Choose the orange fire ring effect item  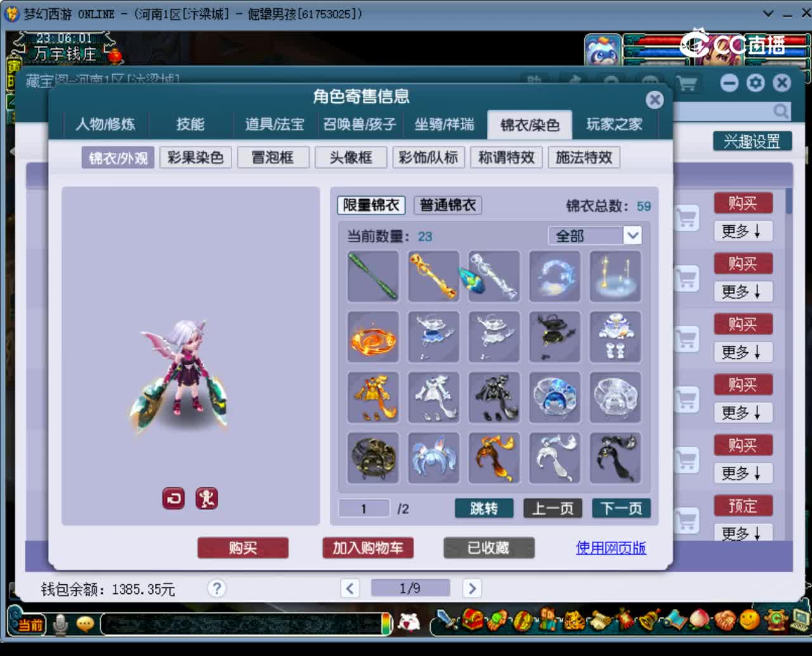click(x=373, y=337)
